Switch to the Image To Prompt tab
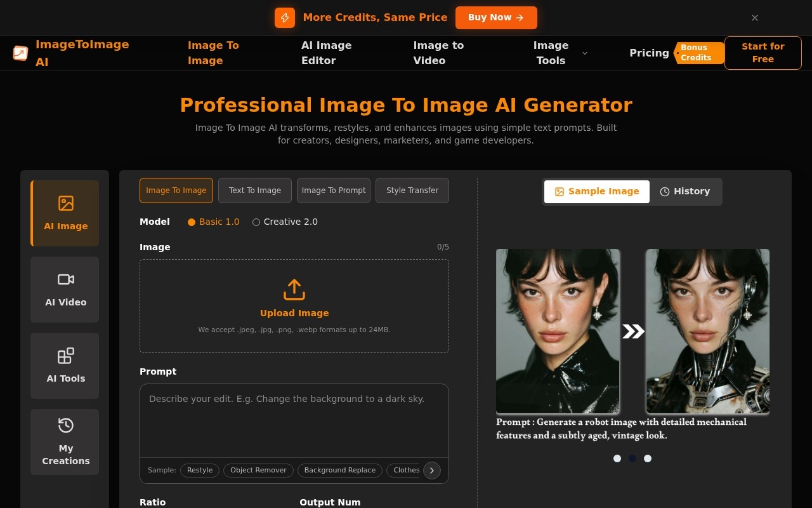Viewport: 812px width, 508px height. point(334,190)
